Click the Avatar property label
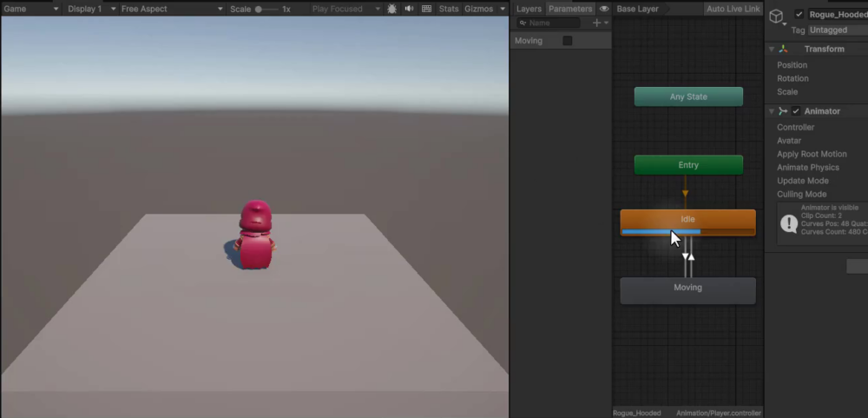This screenshot has width=868, height=418. 789,140
